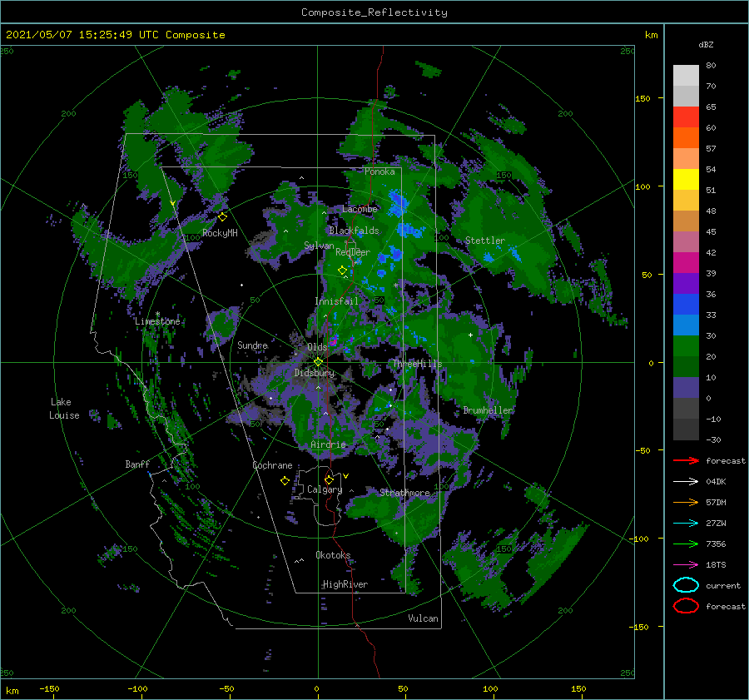Screen dimensions: 749x700
Task: Click the Banff label
Action: (137, 464)
